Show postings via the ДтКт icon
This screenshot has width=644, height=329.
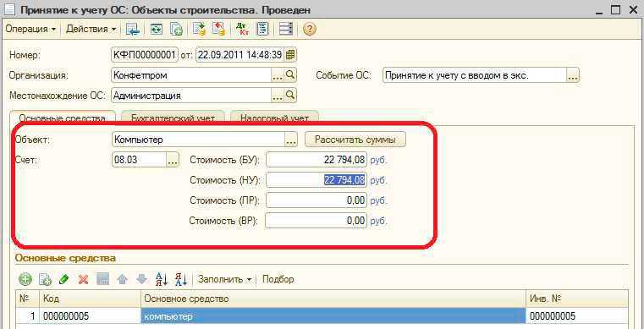click(x=242, y=29)
